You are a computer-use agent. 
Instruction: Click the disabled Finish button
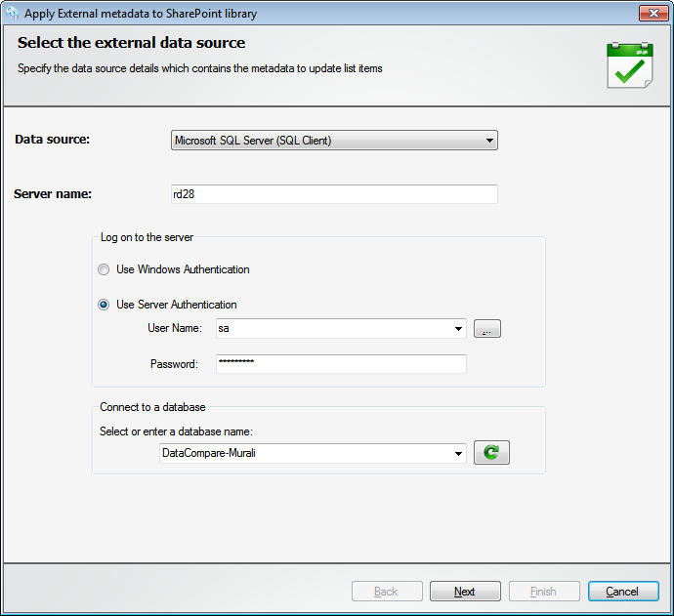point(544,592)
